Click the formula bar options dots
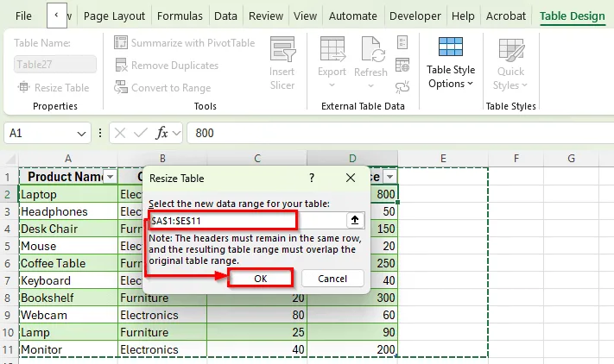 click(100, 133)
